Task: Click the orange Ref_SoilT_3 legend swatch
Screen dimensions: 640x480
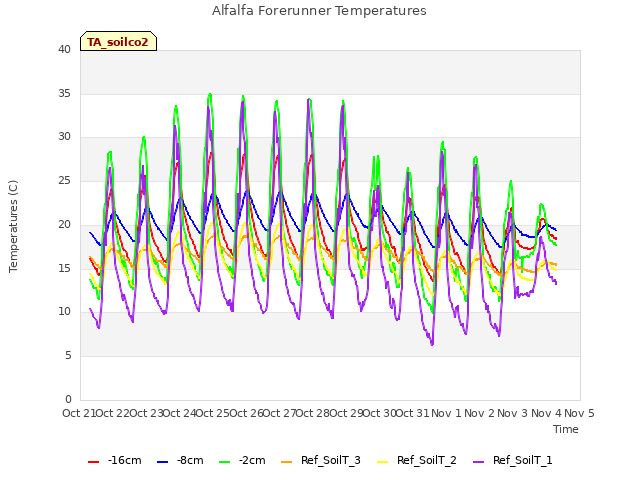Action: point(287,462)
